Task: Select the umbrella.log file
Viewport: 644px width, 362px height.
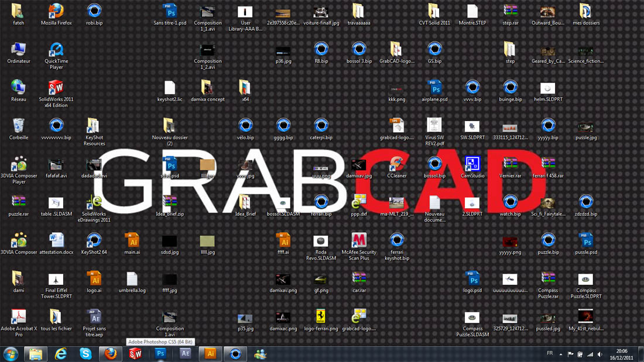Action: (x=132, y=281)
